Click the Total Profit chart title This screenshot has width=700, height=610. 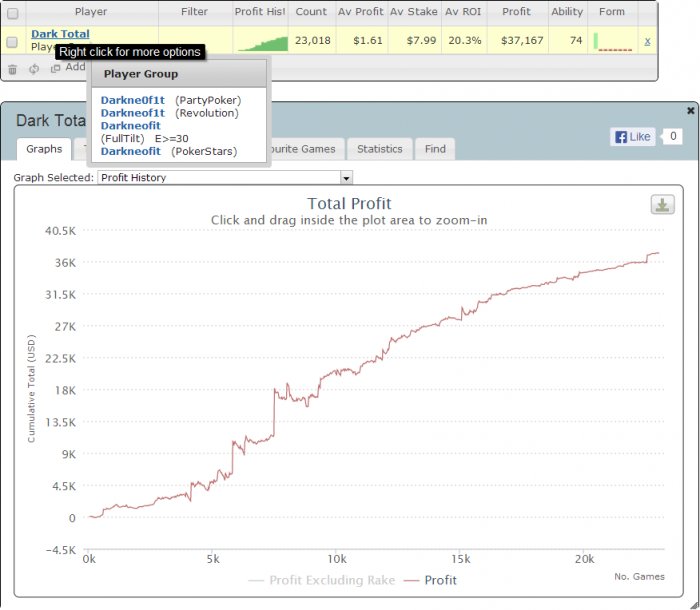pos(349,204)
